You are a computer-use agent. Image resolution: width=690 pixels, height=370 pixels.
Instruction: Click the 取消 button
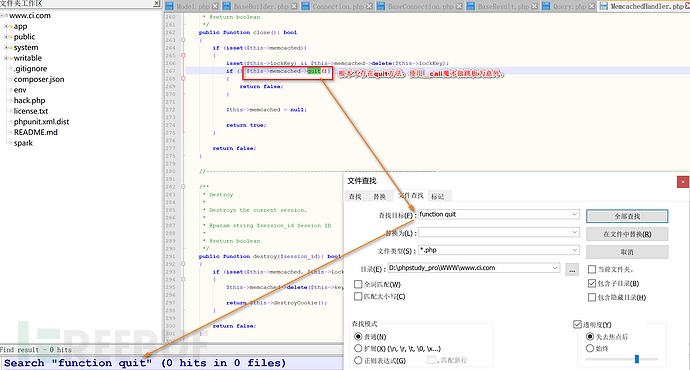click(x=627, y=252)
